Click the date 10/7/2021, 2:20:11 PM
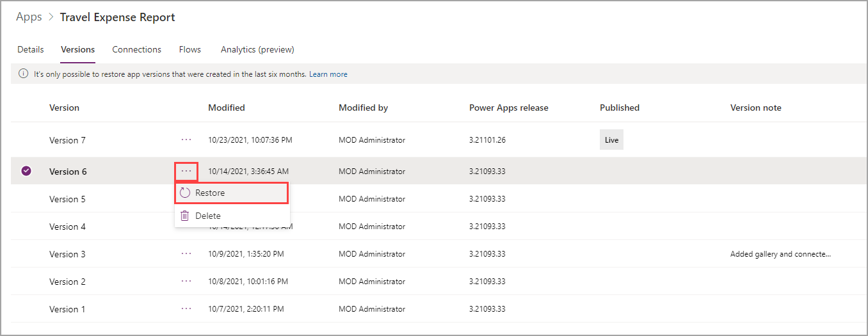868x336 pixels. pyautogui.click(x=246, y=308)
